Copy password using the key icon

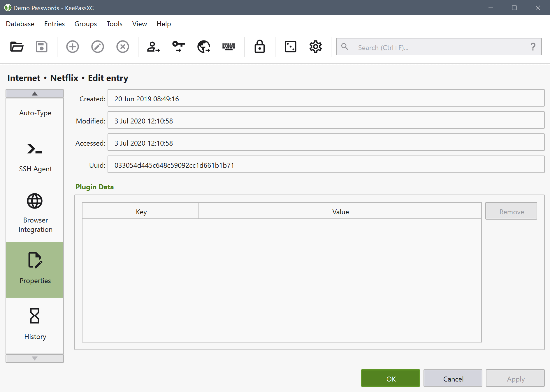178,47
